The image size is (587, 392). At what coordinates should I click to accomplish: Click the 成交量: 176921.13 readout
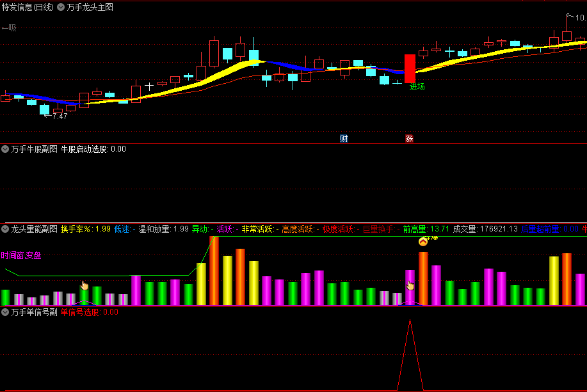click(x=485, y=229)
